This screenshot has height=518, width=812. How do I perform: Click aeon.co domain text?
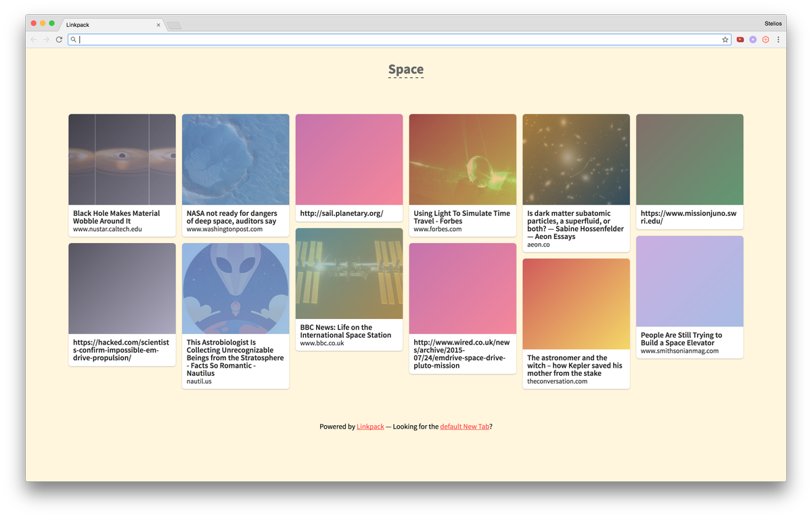(539, 244)
